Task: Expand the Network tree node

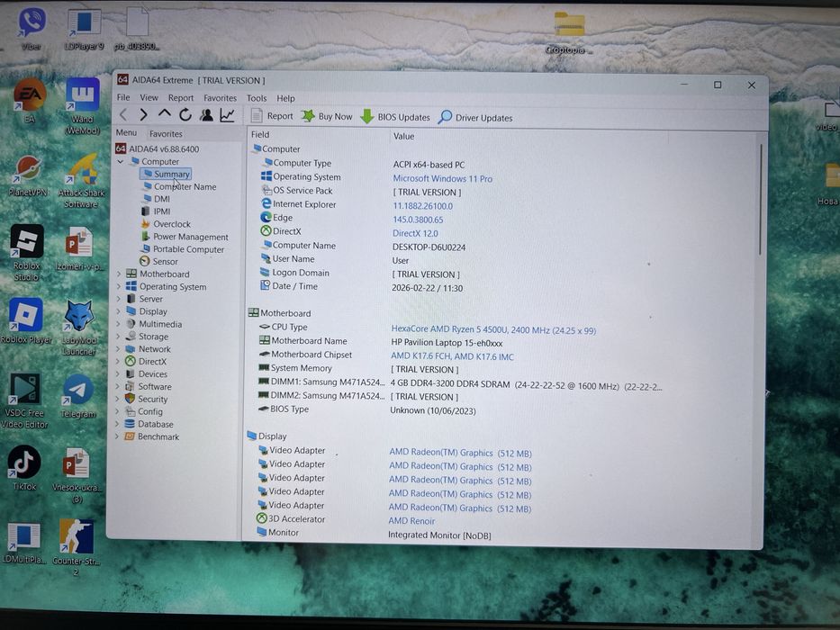Action: coord(119,349)
